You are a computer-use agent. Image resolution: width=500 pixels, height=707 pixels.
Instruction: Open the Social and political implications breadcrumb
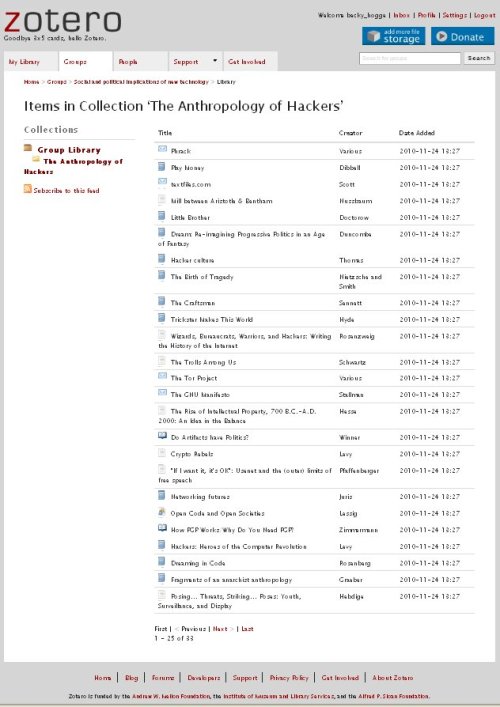pos(141,82)
